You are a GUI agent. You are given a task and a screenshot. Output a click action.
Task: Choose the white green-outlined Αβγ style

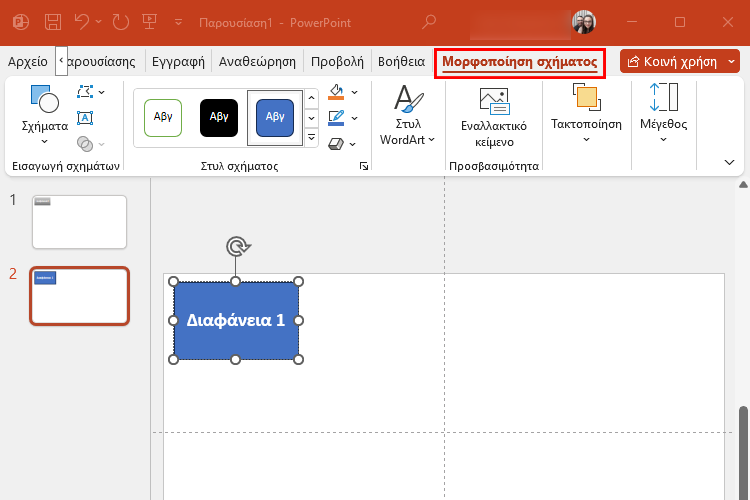tap(163, 118)
